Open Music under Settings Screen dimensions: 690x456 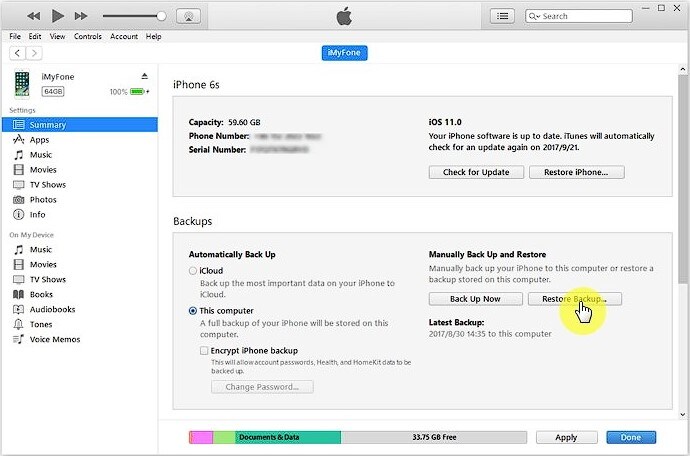point(79,155)
